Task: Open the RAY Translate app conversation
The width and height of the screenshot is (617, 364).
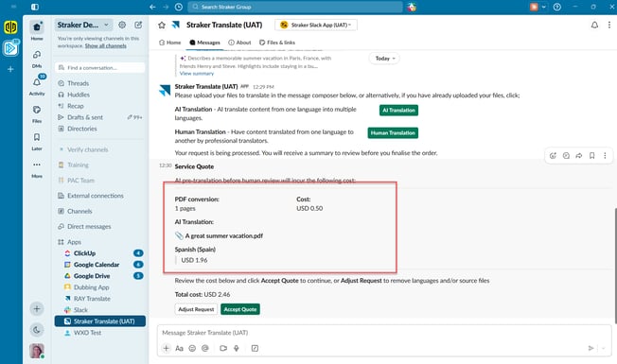Action: [100, 299]
